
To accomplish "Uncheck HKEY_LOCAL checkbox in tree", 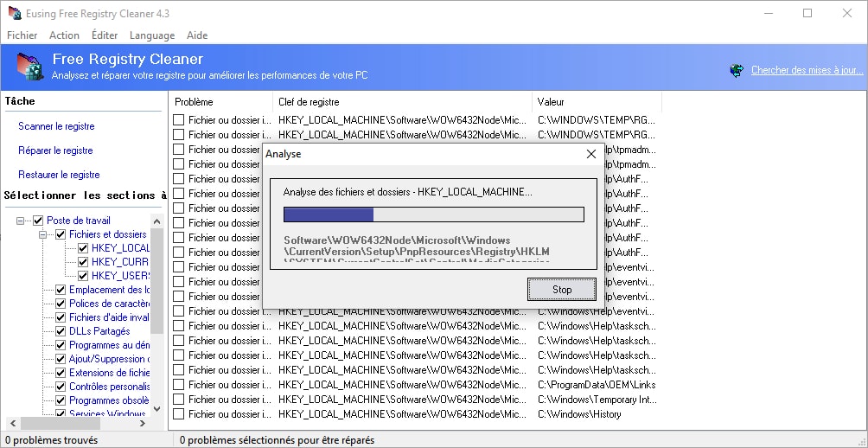I will (82, 248).
